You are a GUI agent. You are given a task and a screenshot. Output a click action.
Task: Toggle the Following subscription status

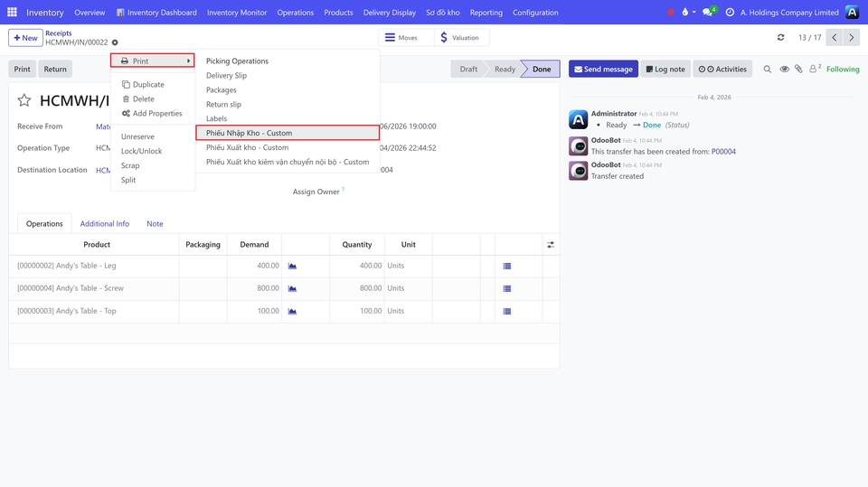click(x=843, y=69)
